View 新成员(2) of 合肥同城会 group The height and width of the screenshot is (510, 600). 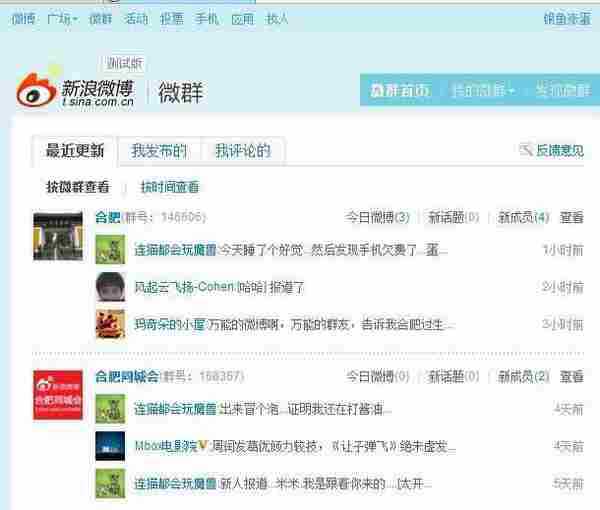tap(523, 376)
